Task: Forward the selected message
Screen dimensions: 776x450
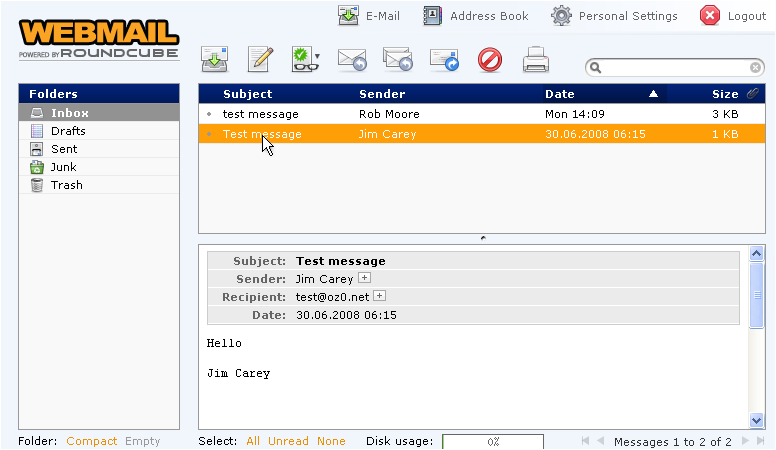Action: click(444, 61)
